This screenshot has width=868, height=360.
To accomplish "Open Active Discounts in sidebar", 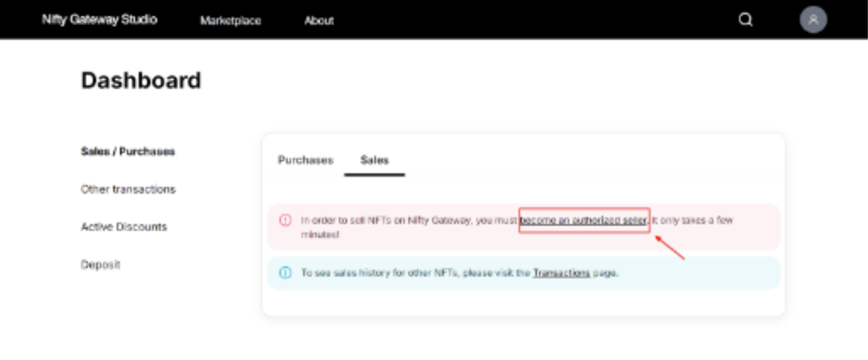I will coord(124,227).
